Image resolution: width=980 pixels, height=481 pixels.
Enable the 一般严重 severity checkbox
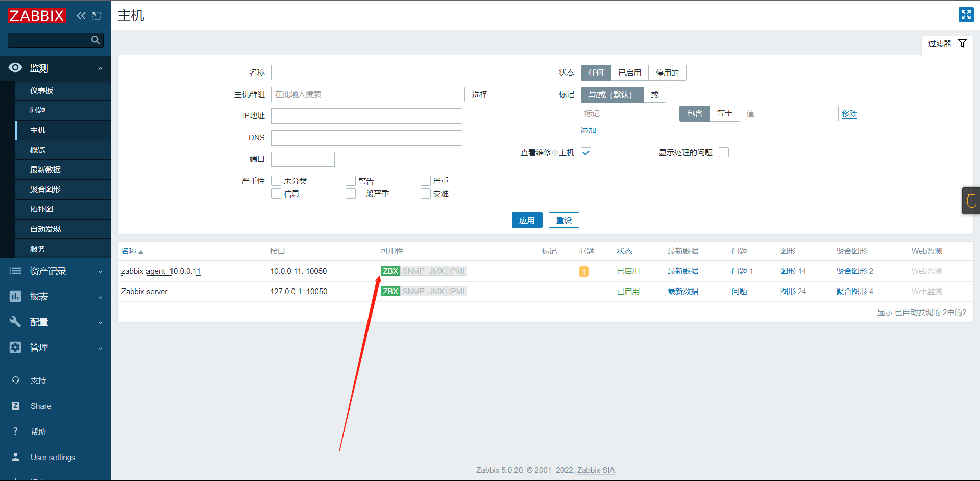[351, 194]
